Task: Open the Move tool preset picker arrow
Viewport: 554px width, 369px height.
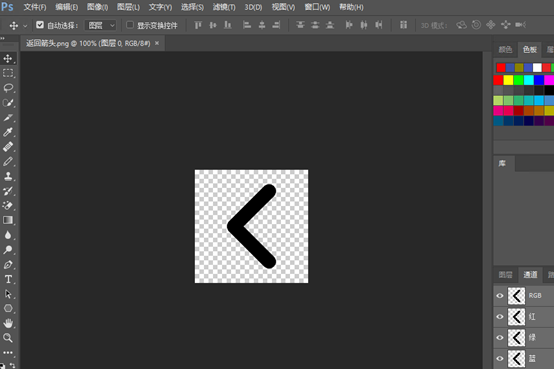Action: click(x=25, y=26)
